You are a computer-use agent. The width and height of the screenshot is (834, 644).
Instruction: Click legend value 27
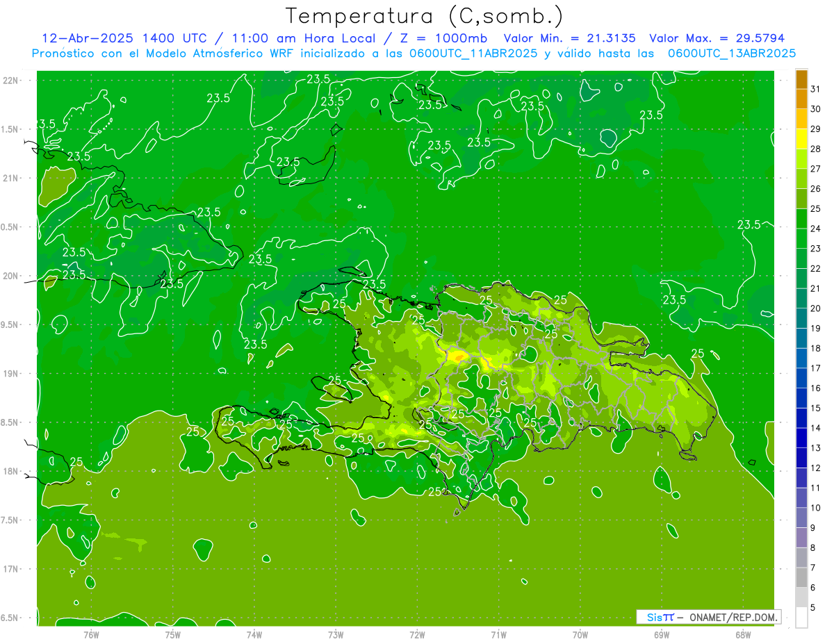(x=816, y=169)
